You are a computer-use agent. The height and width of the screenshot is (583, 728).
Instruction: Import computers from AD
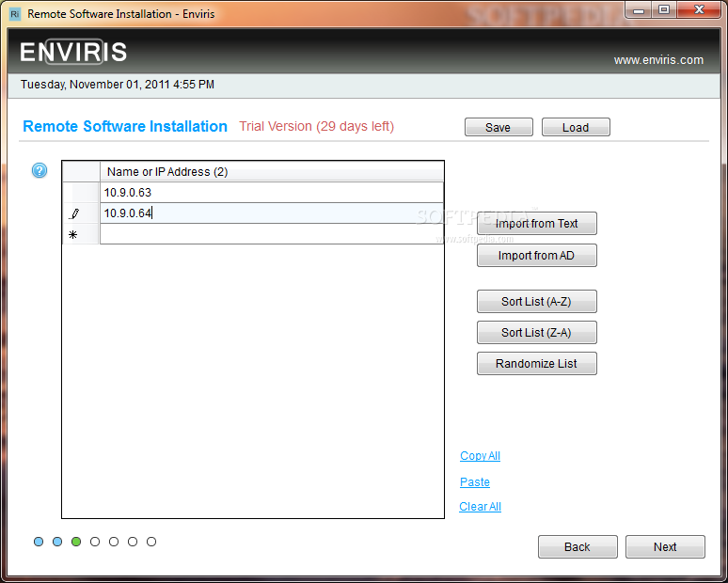pyautogui.click(x=537, y=255)
